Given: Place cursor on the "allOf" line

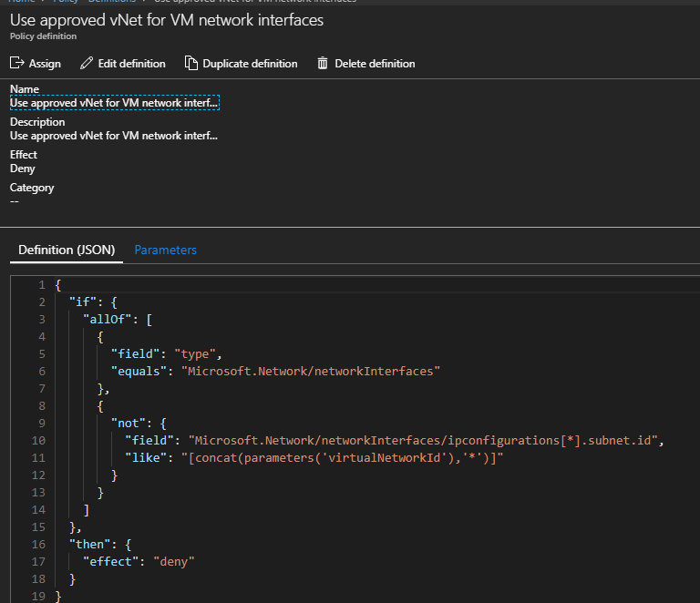Looking at the screenshot, I should click(x=108, y=319).
